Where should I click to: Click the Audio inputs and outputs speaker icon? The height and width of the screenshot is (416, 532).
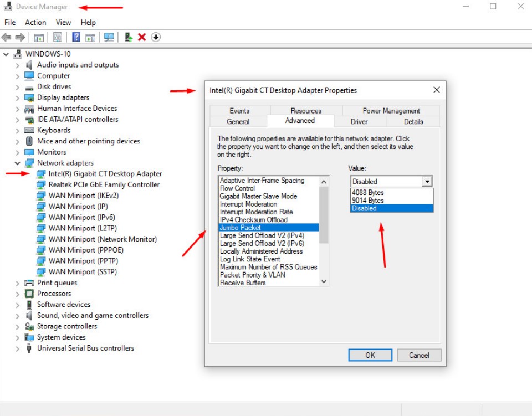pos(29,65)
